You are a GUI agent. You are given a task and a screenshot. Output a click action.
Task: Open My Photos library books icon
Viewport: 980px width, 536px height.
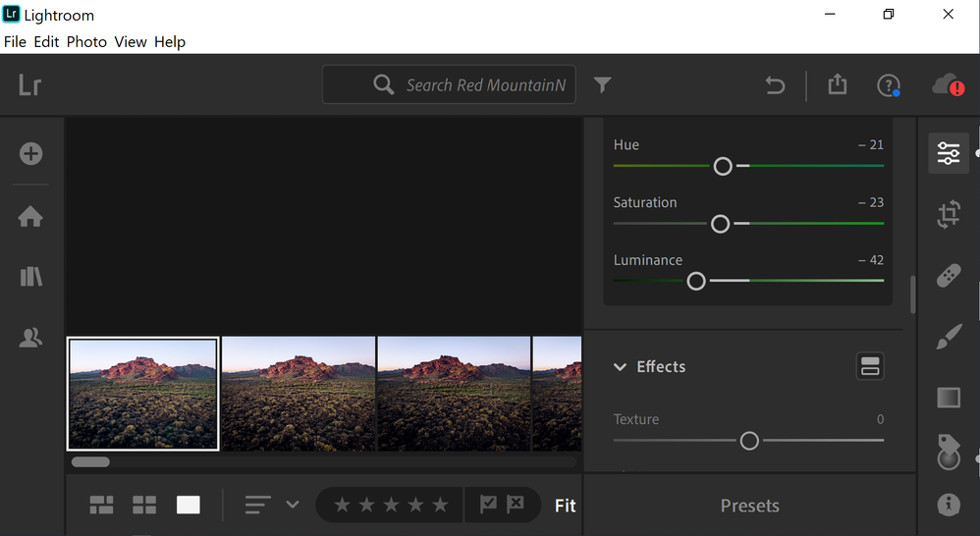coord(30,277)
